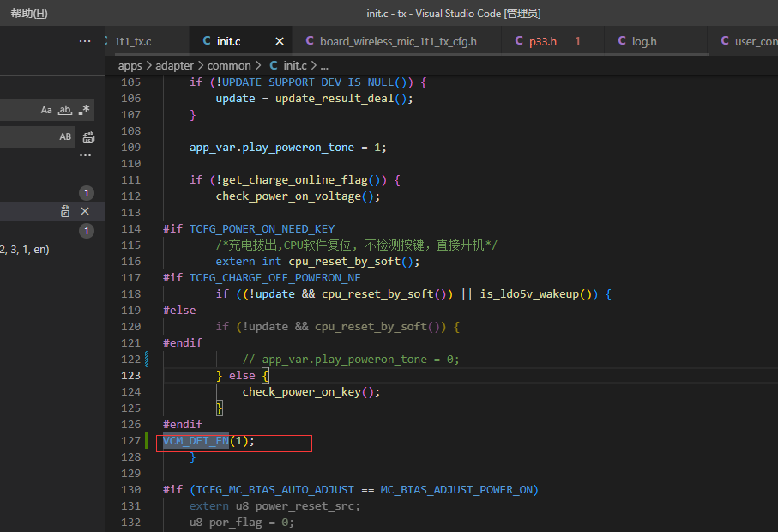Click TCFG_POWER_ON_NEED_KEY macro on line 114
This screenshot has width=778, height=532.
coord(262,229)
